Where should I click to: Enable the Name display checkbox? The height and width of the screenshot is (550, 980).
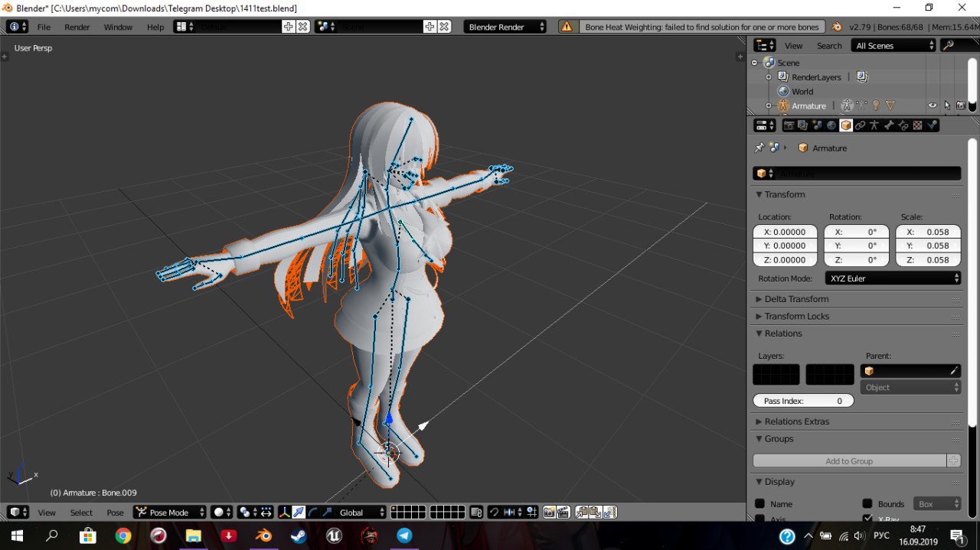click(760, 503)
